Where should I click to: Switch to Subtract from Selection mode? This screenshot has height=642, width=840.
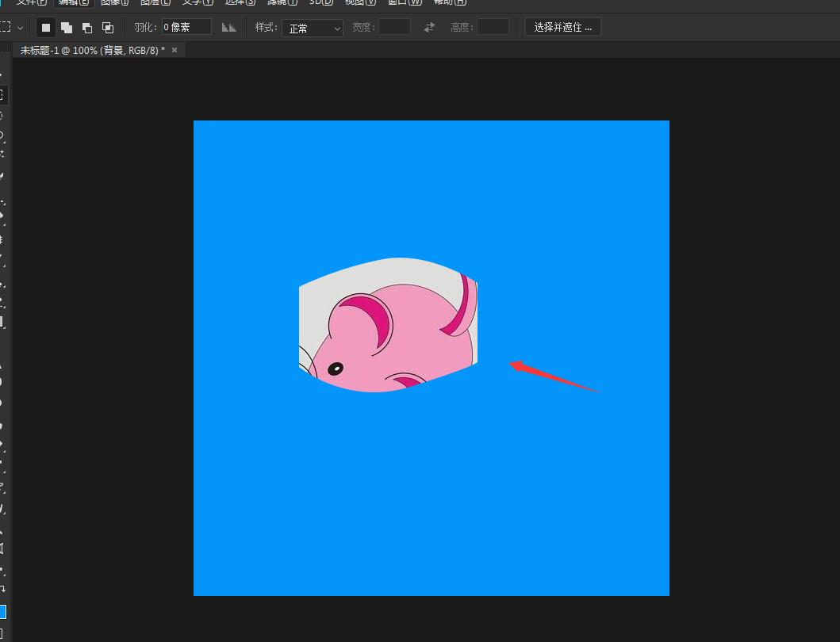pyautogui.click(x=87, y=28)
